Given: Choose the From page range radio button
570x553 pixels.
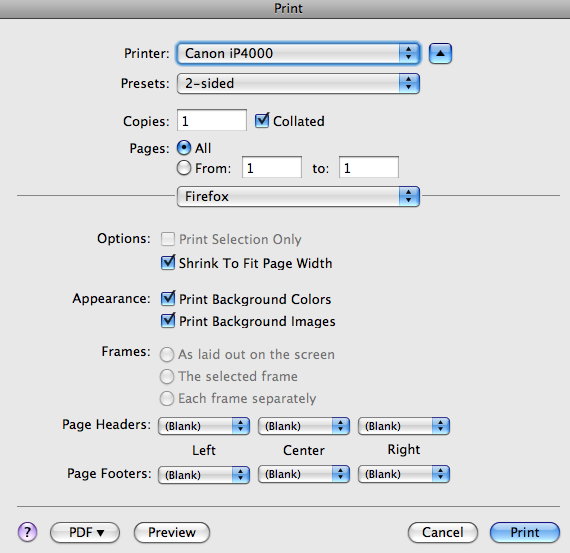Looking at the screenshot, I should coord(184,168).
